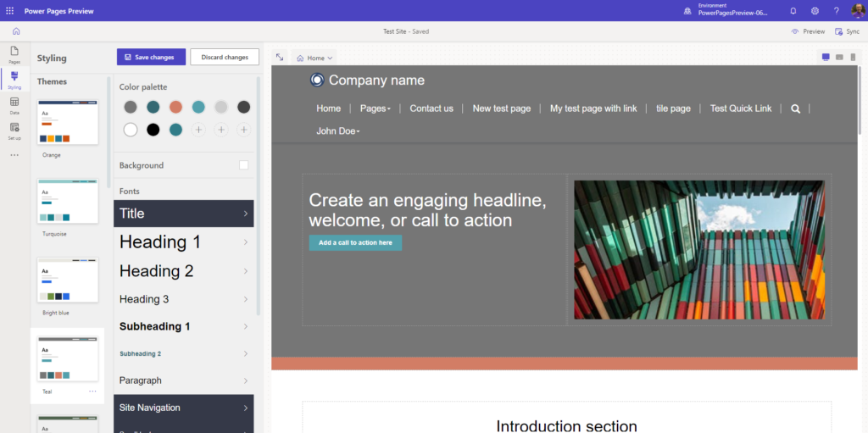868x433 pixels.
Task: Expand the Subheading 1 font settings
Action: 184,326
